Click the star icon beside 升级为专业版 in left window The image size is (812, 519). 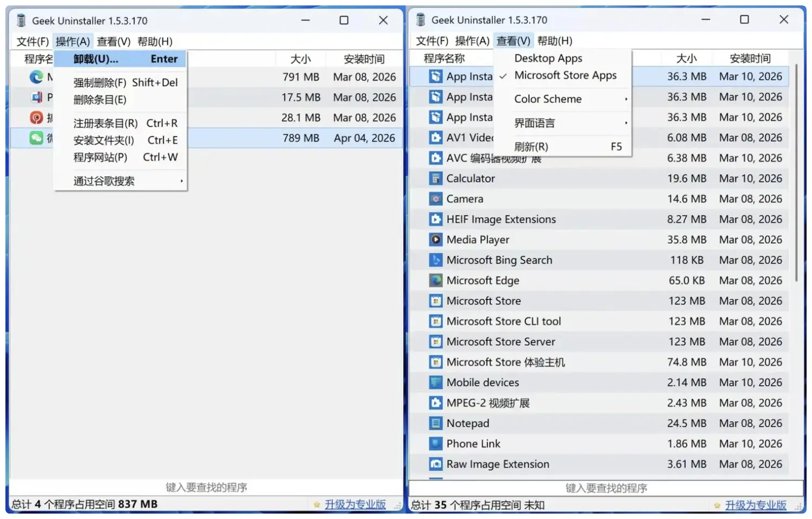pyautogui.click(x=317, y=504)
